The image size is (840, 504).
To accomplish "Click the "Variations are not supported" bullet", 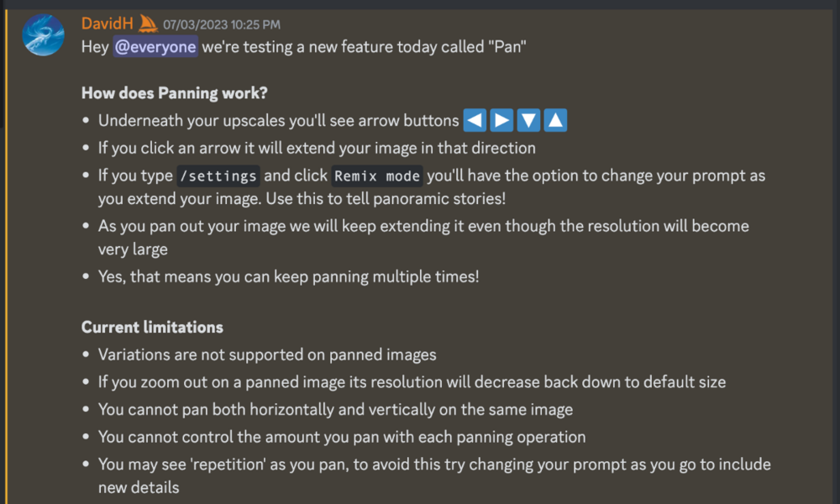I will [x=267, y=354].
